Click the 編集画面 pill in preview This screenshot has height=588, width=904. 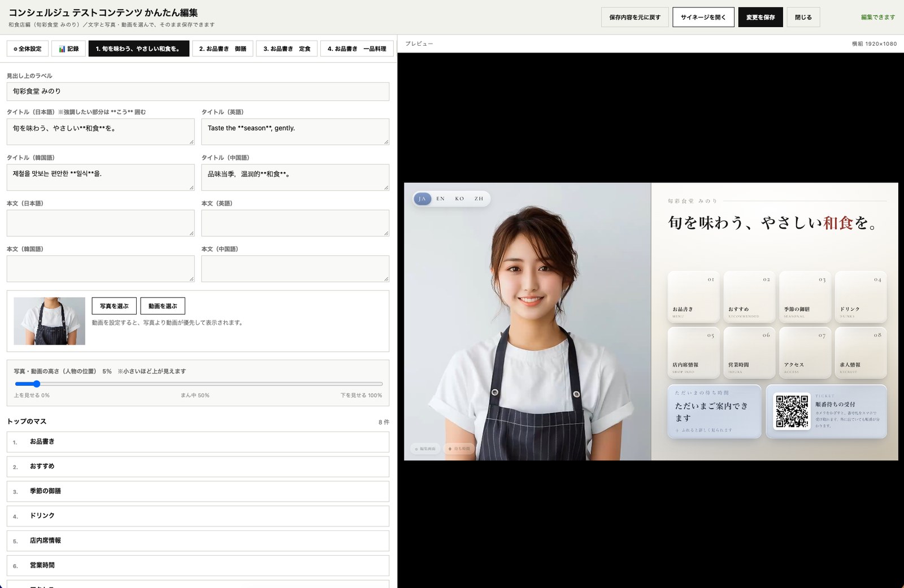point(425,448)
